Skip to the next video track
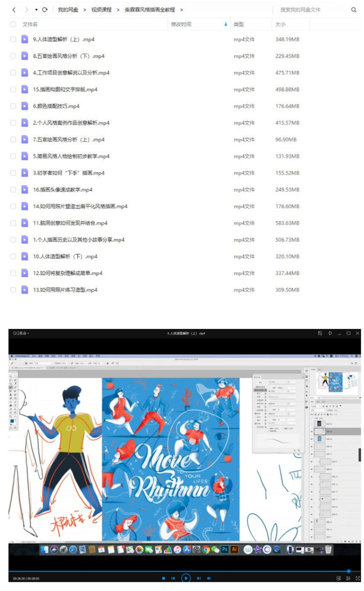This screenshot has height=591, width=364. click(198, 578)
